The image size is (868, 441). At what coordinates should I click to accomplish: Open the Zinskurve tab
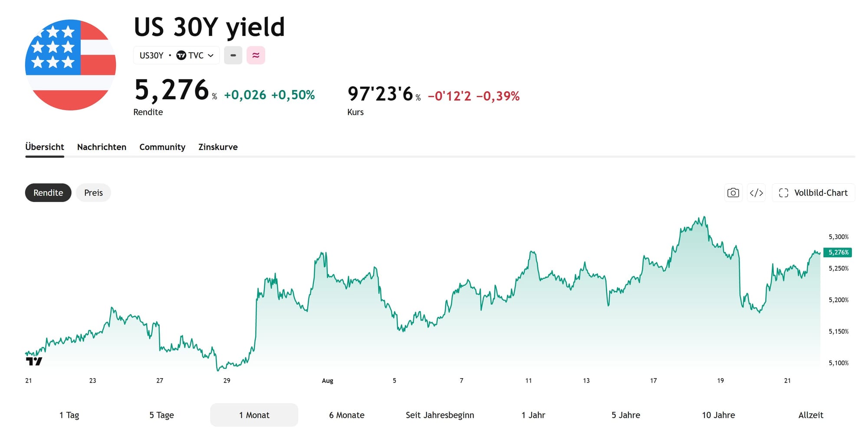click(218, 147)
